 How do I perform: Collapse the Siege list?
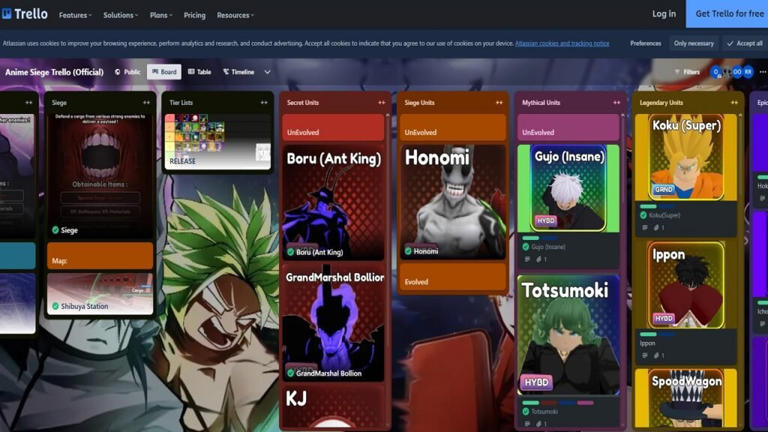(x=147, y=102)
